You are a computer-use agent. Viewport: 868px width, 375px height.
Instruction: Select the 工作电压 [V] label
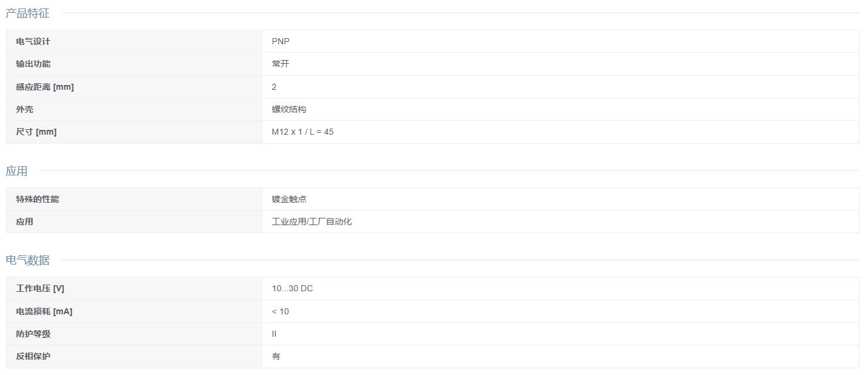40,288
